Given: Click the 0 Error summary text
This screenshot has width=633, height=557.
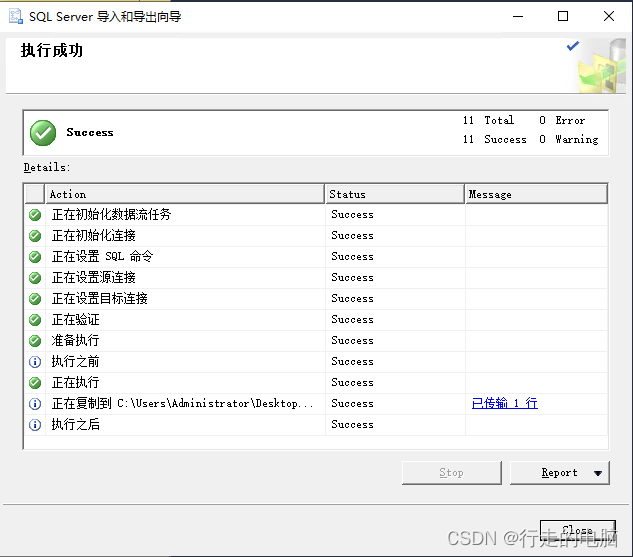Looking at the screenshot, I should point(562,120).
